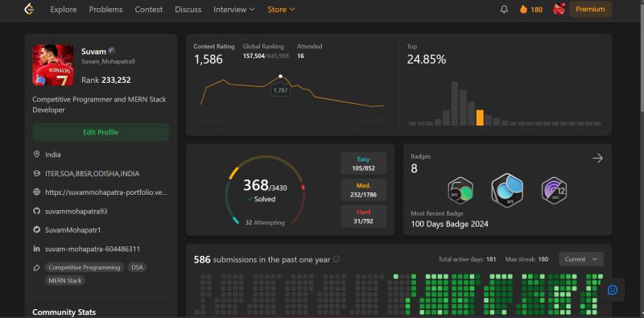Viewport: 644px width, 318px height.
Task: Open the suvammohapatra93 GitHub link
Action: click(x=76, y=211)
